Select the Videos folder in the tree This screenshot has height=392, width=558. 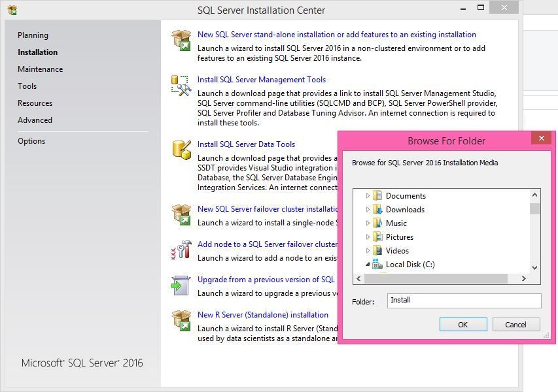click(x=397, y=250)
